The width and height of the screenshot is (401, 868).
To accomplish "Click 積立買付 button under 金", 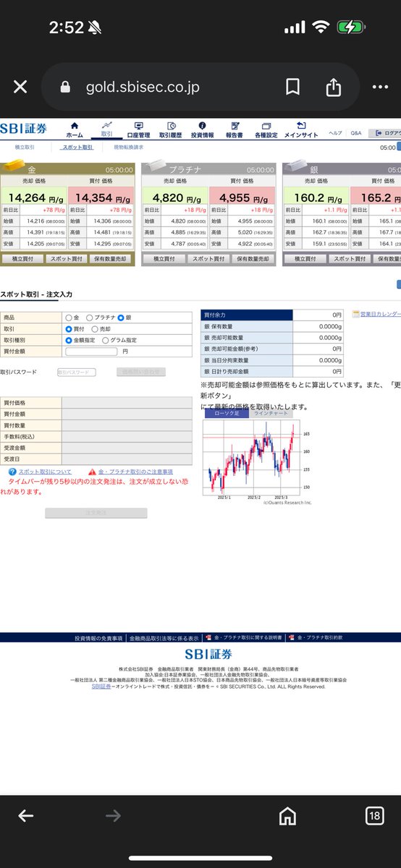I will tap(22, 258).
